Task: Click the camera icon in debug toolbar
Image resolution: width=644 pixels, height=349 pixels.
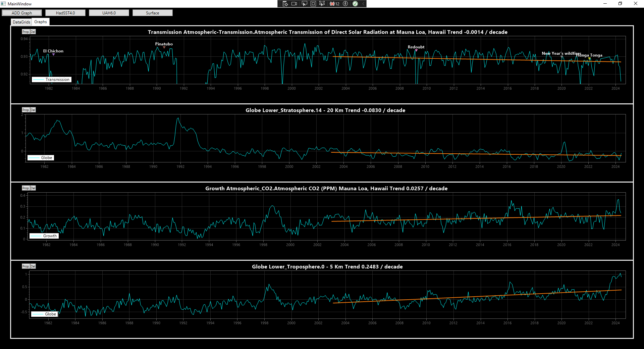Action: coord(294,4)
